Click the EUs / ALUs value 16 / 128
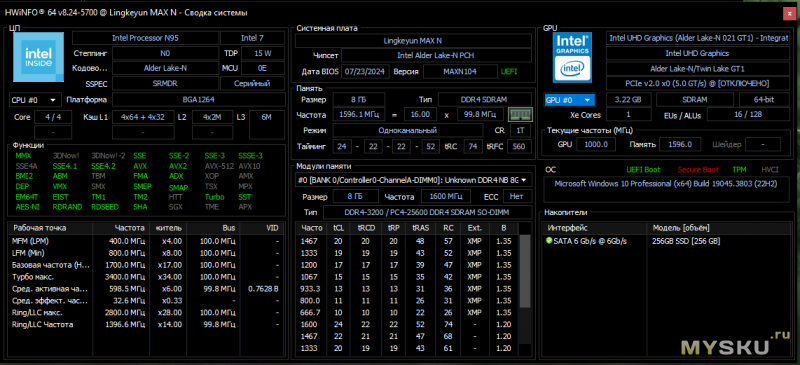This screenshot has width=800, height=365. click(x=749, y=115)
